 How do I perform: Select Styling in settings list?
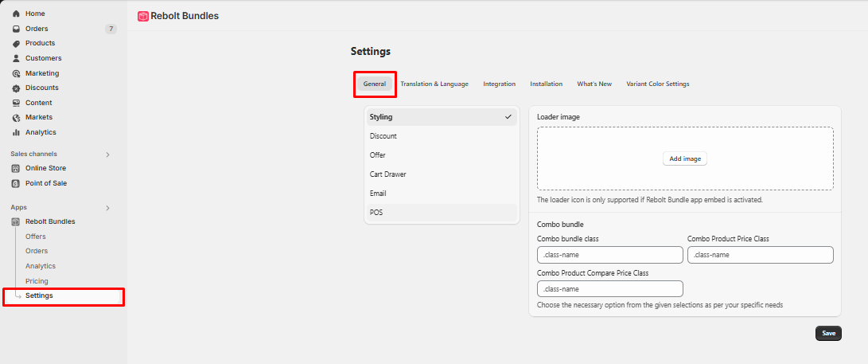pos(442,117)
